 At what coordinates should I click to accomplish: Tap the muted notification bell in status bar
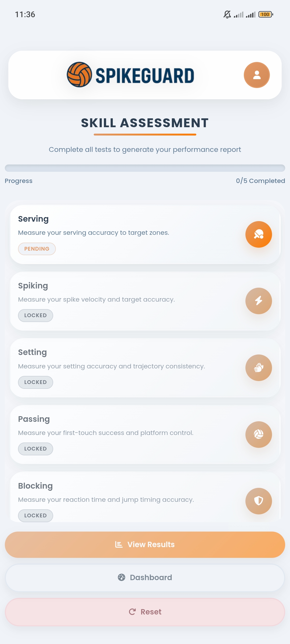227,14
